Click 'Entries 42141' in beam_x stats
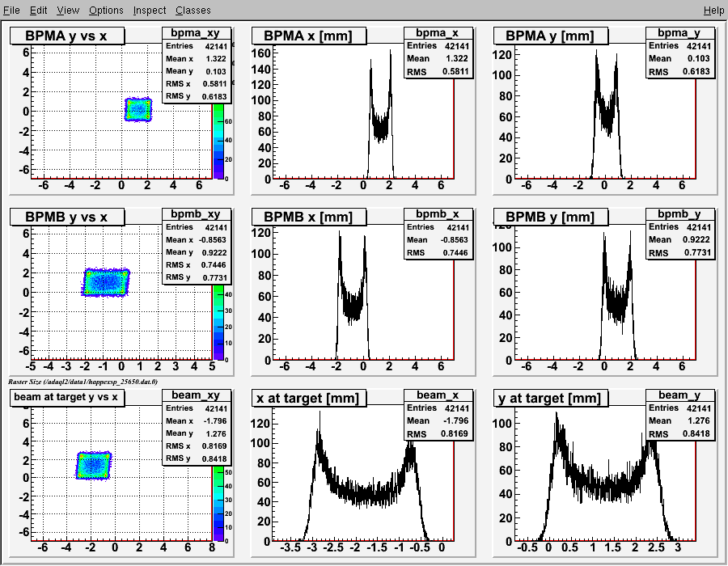728x566 pixels. (x=438, y=408)
